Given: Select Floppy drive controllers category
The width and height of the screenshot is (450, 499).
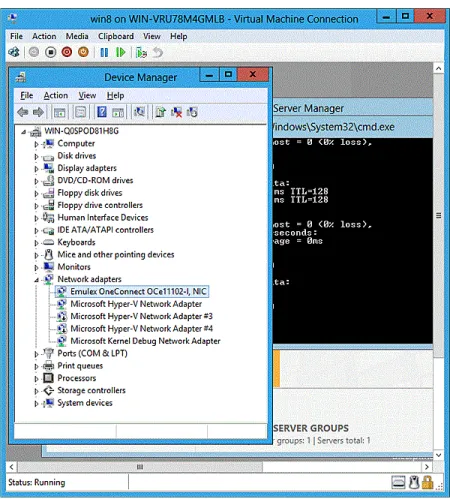Looking at the screenshot, I should 100,205.
